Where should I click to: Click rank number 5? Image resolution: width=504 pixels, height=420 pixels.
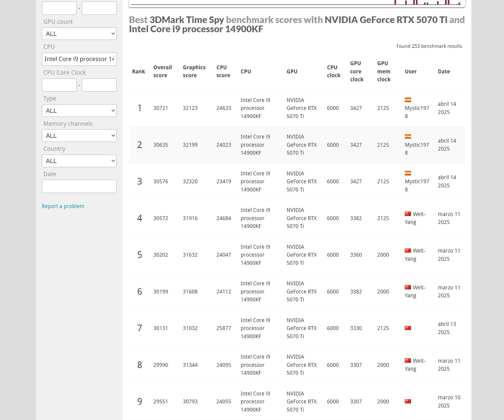coord(139,255)
